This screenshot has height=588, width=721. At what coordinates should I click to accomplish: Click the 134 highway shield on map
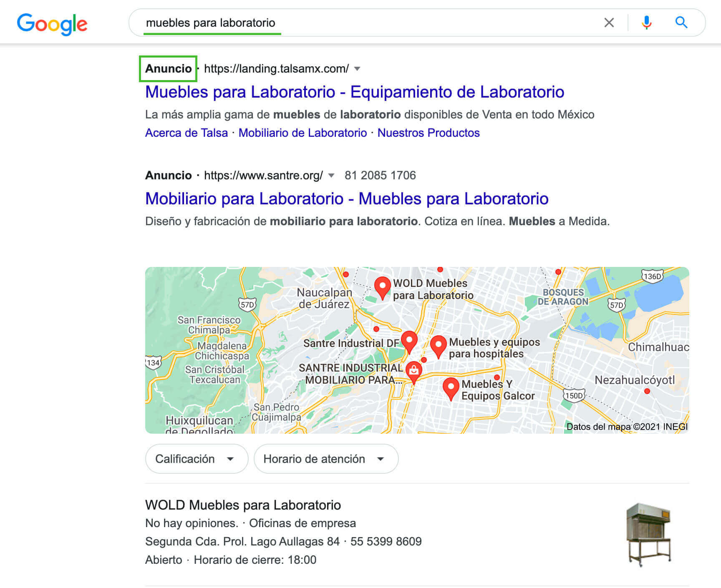(153, 362)
